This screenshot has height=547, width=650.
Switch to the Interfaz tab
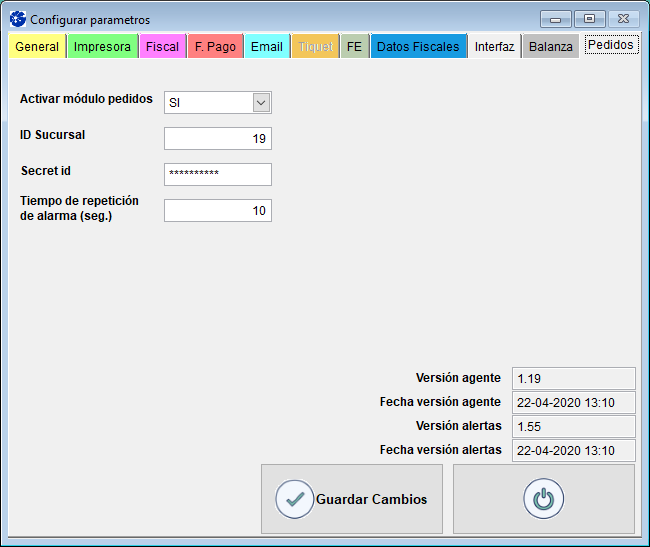tap(494, 47)
